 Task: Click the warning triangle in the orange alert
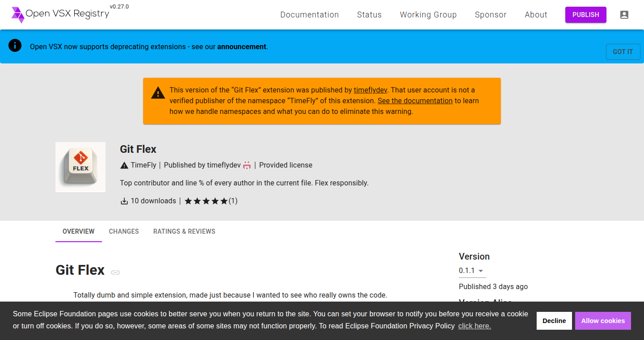[x=157, y=93]
